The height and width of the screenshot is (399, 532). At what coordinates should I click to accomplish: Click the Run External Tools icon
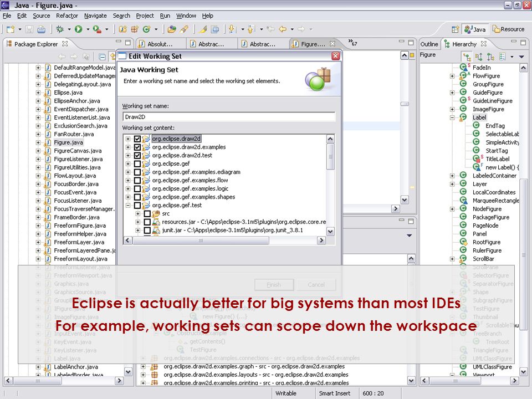(x=97, y=29)
